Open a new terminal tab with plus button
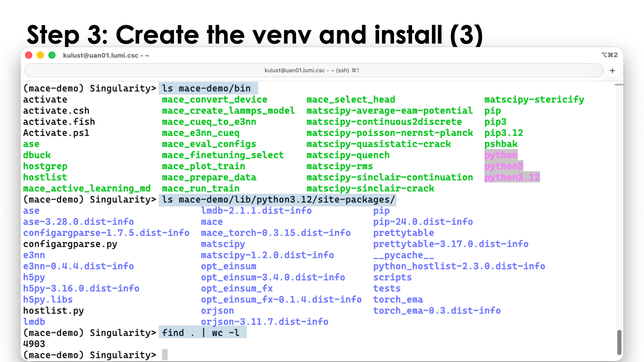Screen dimensions: 644x362 click(612, 70)
